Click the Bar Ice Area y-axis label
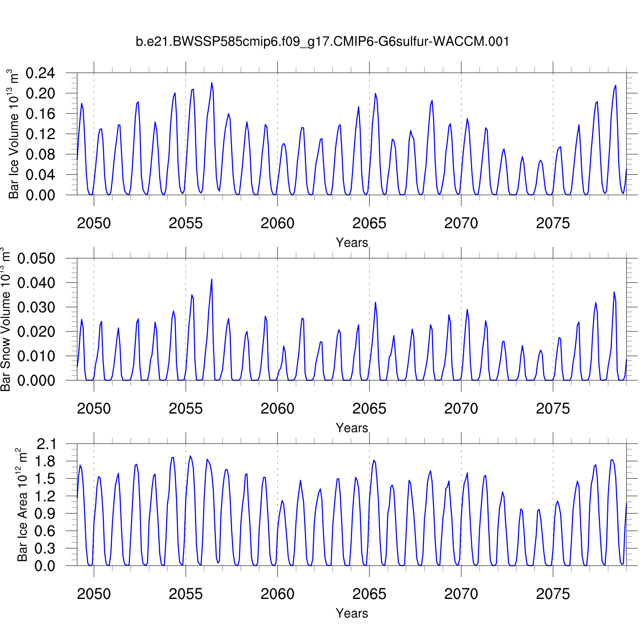 [x=22, y=505]
